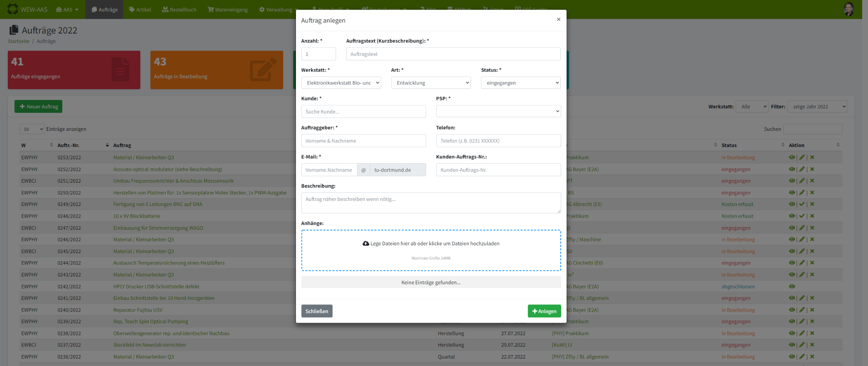Expand the Art dropdown showing Entwicklung
Viewport: 868px width, 366px height.
(431, 83)
